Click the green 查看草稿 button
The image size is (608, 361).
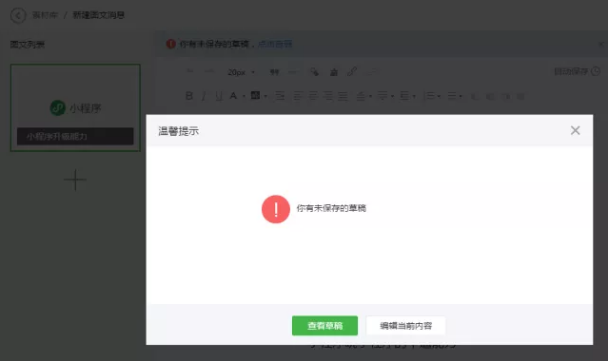pyautogui.click(x=325, y=325)
